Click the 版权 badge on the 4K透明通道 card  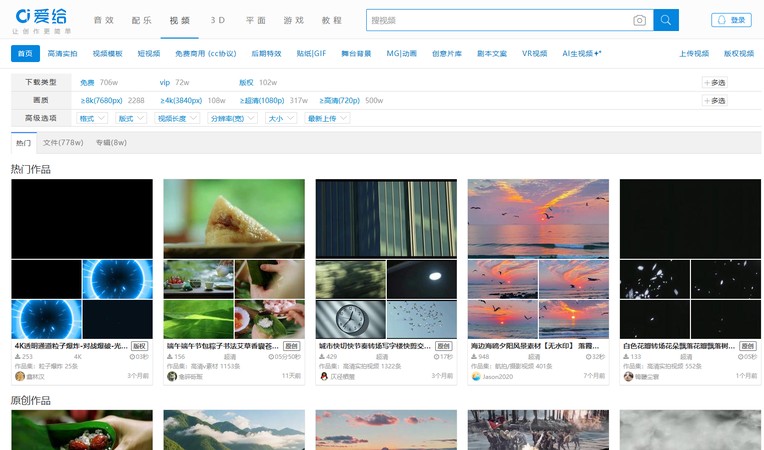pos(139,346)
